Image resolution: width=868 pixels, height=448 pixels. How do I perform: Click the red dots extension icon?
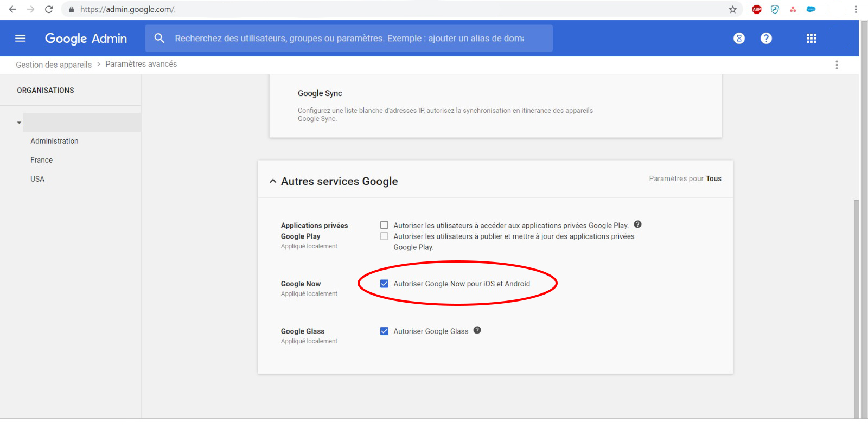click(793, 9)
